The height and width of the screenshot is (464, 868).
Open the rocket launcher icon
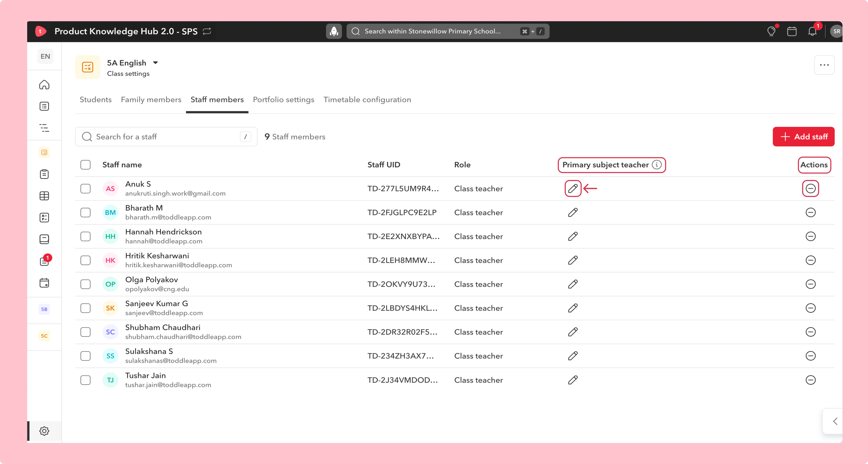click(334, 31)
